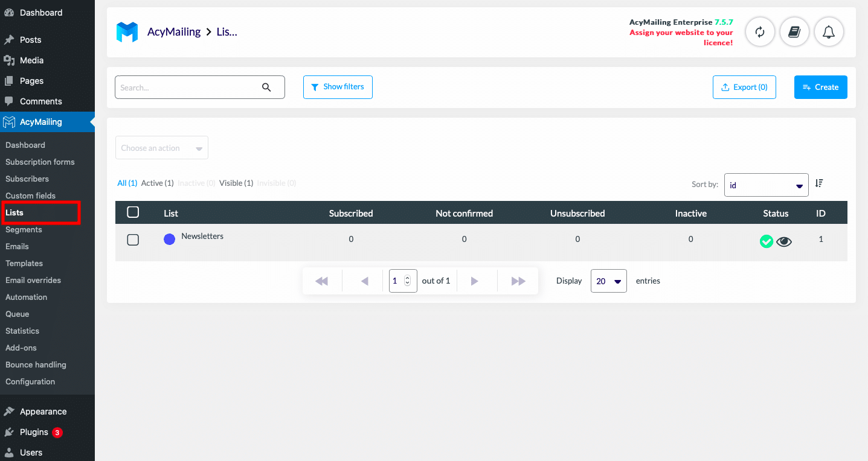The image size is (868, 461).
Task: Click the Export (0) button
Action: (744, 87)
